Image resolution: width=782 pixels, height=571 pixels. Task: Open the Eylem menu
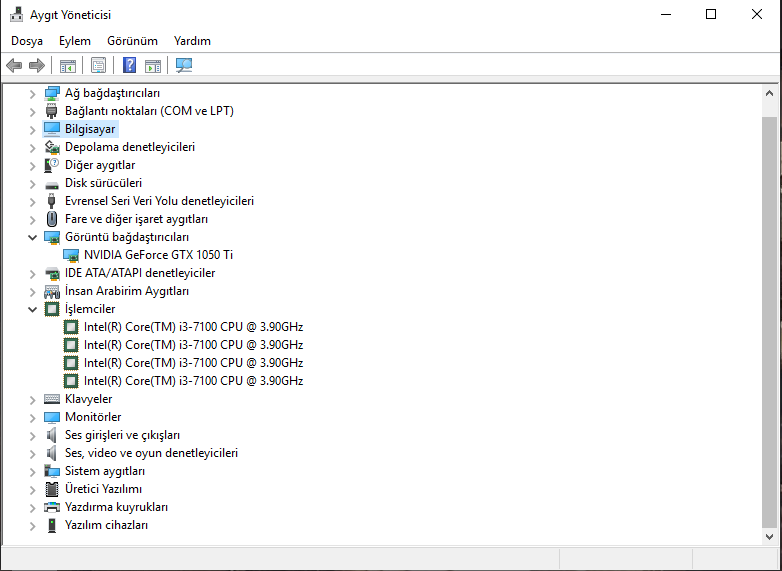pyautogui.click(x=75, y=41)
